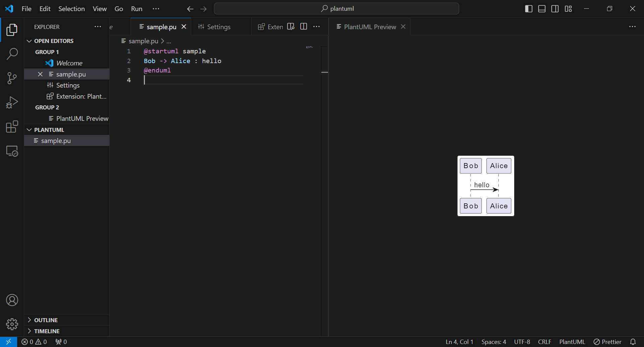Expand the Timeline section

click(x=47, y=331)
